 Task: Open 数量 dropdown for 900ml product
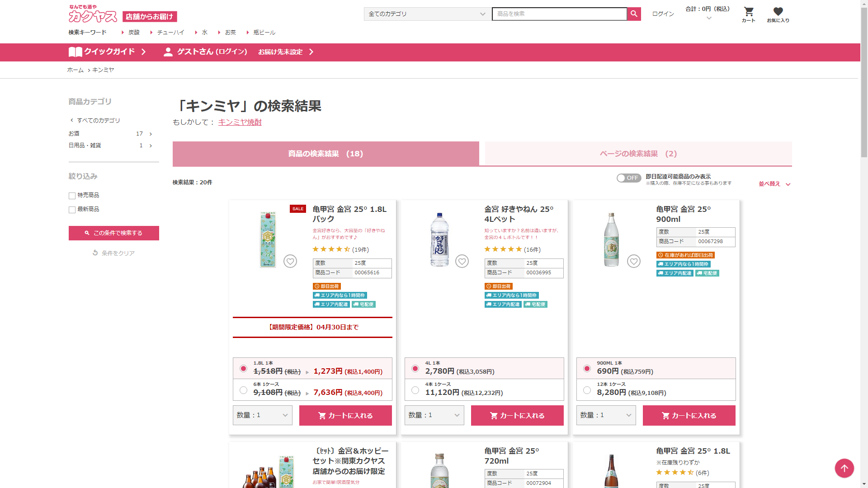click(x=606, y=415)
